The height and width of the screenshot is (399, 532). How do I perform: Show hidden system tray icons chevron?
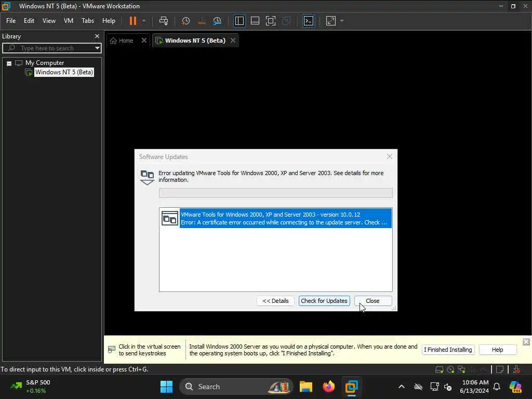click(x=402, y=387)
